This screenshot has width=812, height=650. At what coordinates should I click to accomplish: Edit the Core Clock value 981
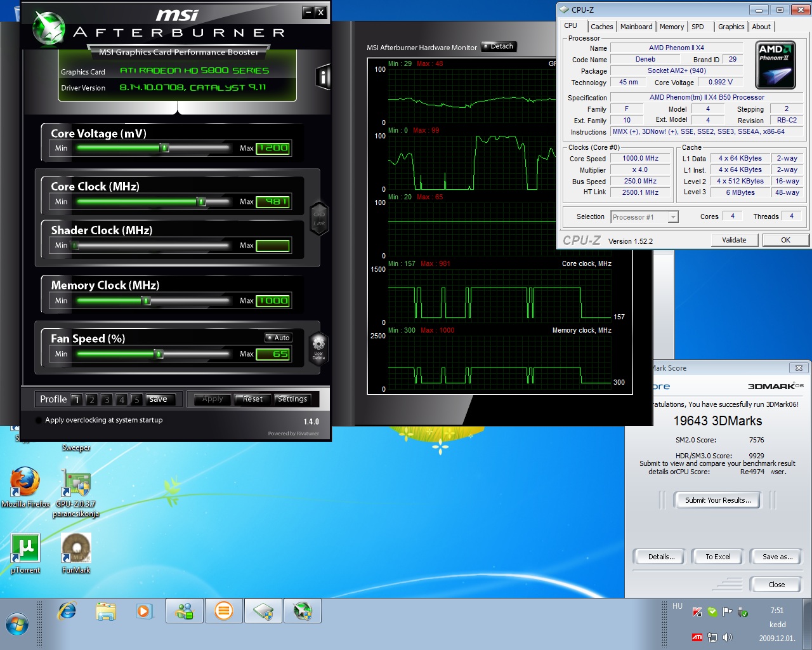(x=273, y=201)
